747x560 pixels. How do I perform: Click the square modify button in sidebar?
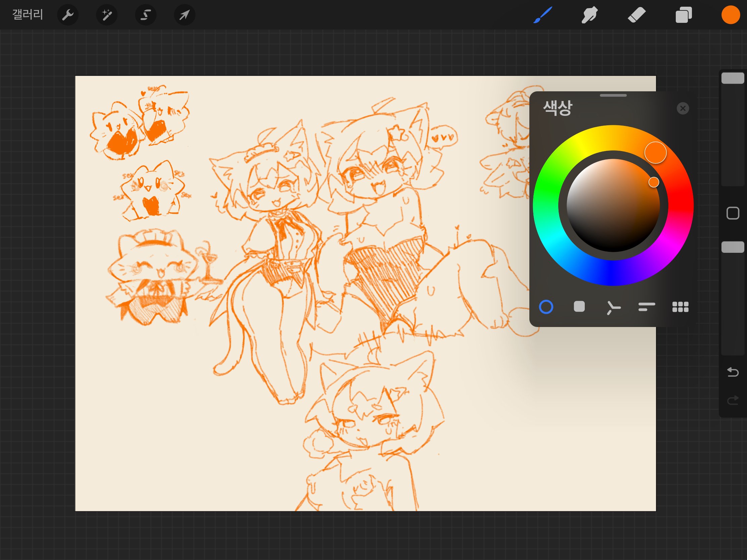[733, 213]
